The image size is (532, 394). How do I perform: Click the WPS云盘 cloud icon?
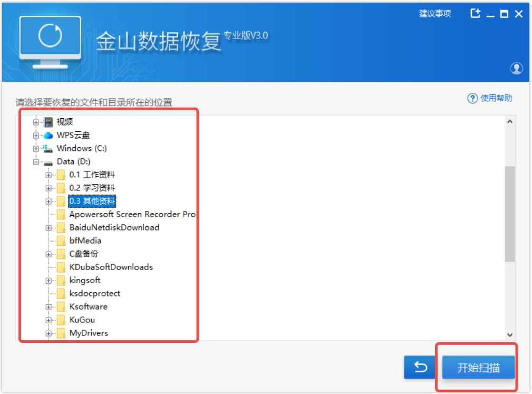coord(49,136)
